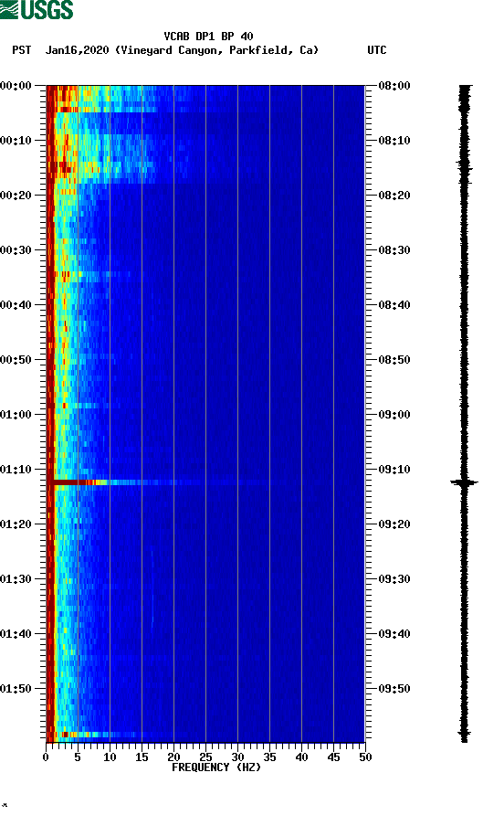
Task: Click the PST time label 01:40
Action: coord(16,634)
